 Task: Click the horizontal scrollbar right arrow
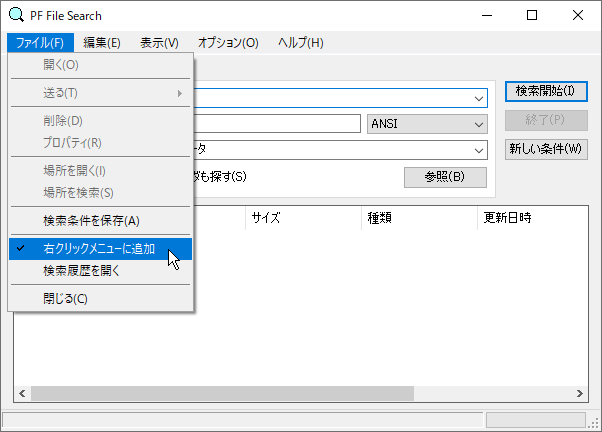pos(579,393)
